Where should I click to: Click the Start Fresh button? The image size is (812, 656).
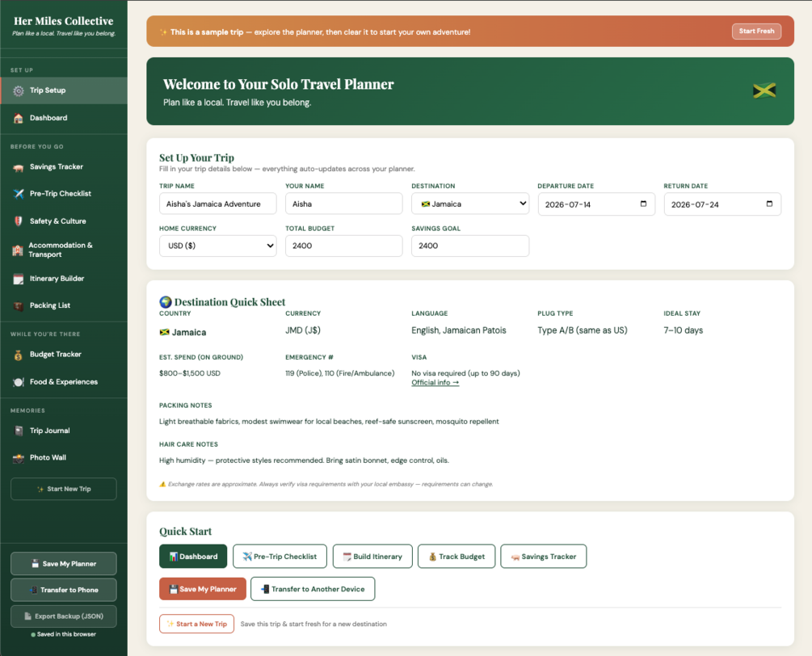click(756, 31)
